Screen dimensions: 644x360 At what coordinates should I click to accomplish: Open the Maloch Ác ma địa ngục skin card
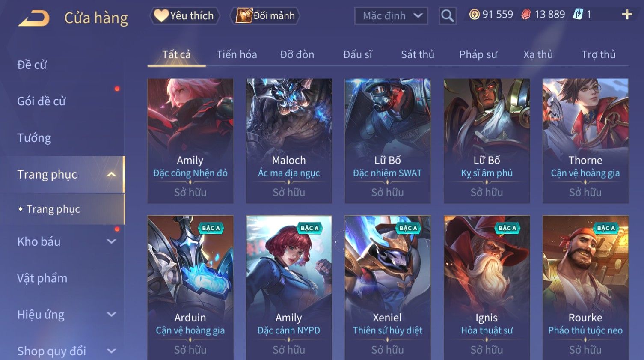pos(289,141)
